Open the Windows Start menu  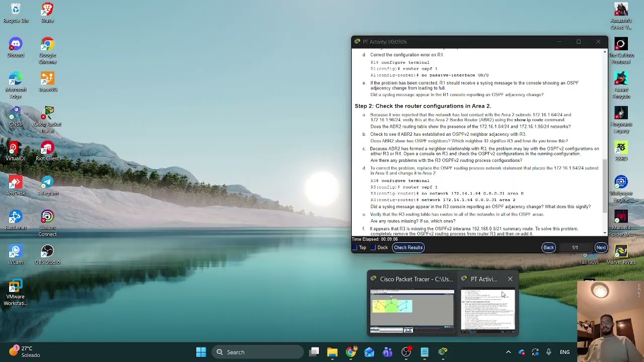click(x=201, y=352)
